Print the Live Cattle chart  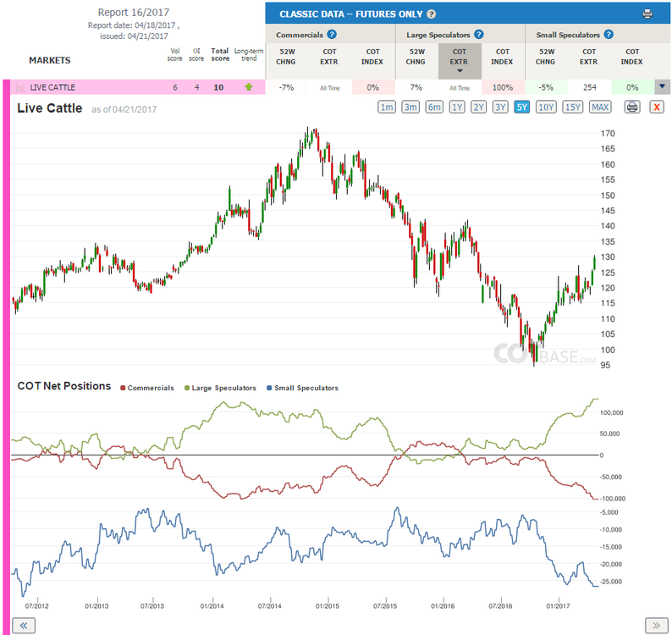[632, 107]
